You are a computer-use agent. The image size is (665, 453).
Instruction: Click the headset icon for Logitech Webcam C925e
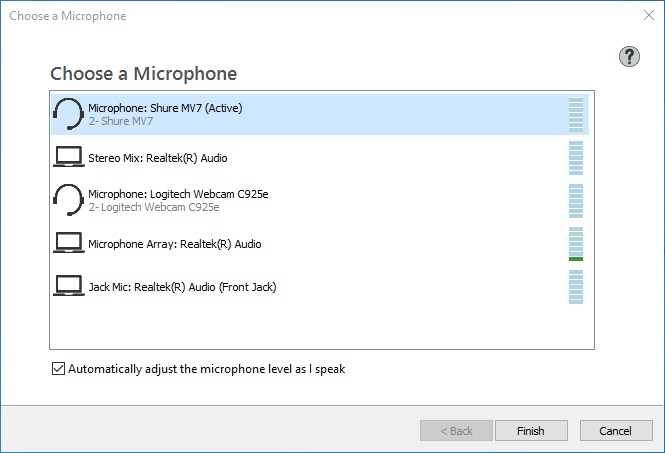(x=68, y=200)
